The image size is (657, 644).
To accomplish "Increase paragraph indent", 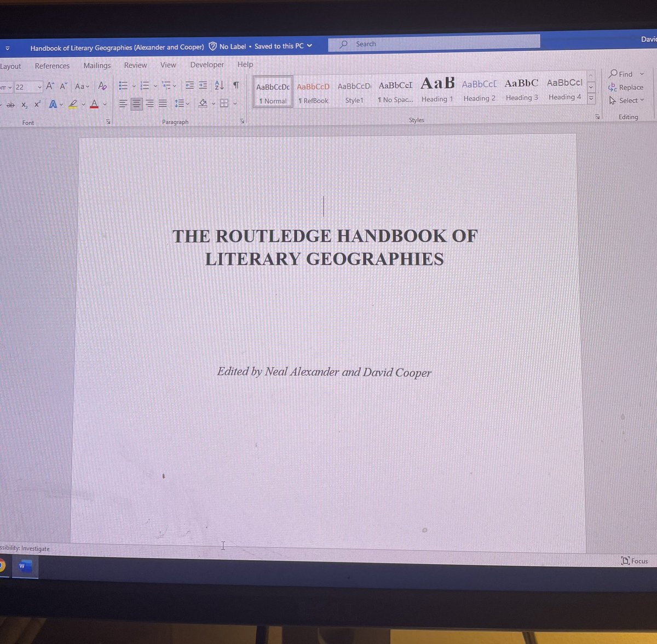I will 203,85.
